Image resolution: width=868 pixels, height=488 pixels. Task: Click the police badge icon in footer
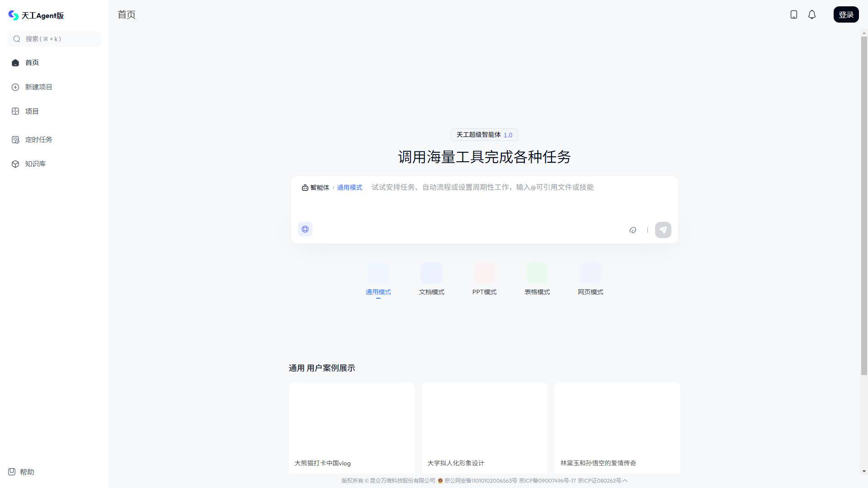440,481
